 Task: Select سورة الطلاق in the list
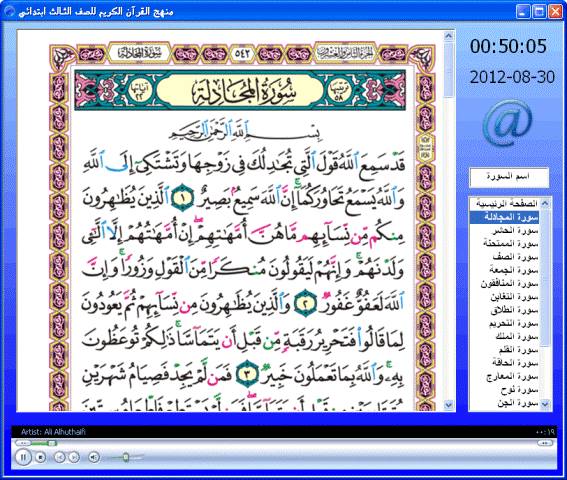tap(504, 310)
